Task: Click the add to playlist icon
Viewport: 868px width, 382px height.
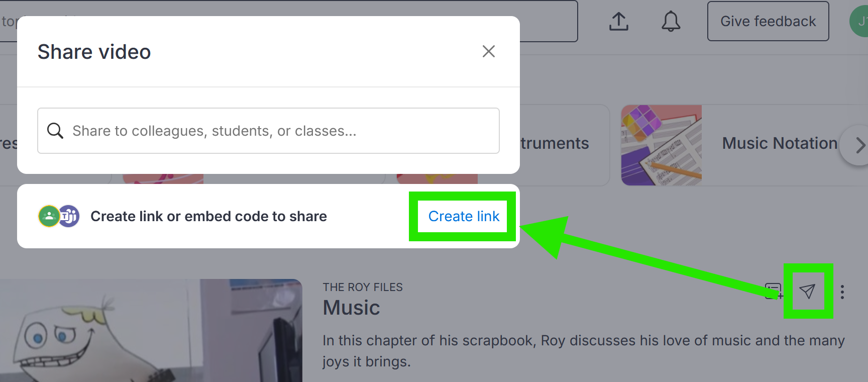Action: tap(774, 291)
